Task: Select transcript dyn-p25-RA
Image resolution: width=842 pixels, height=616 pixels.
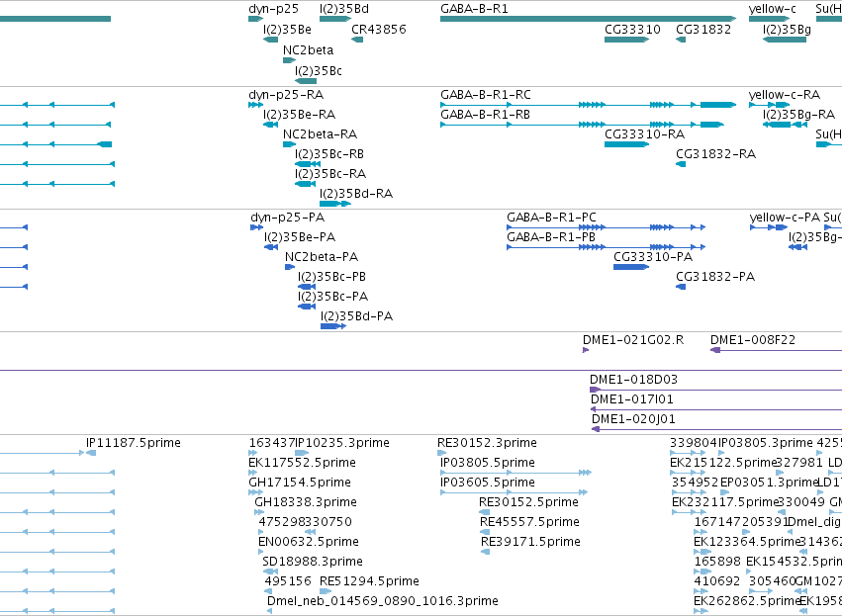Action: (x=286, y=95)
